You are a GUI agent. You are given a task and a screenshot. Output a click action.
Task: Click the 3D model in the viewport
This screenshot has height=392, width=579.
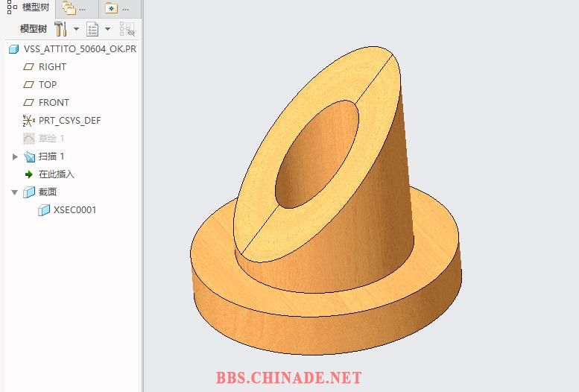pyautogui.click(x=326, y=201)
